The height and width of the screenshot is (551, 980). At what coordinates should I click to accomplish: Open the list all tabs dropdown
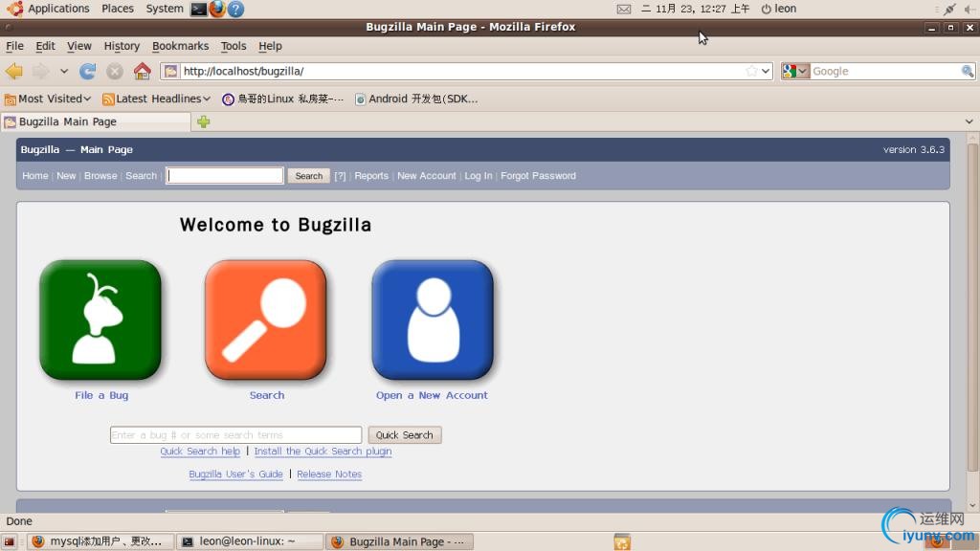pos(969,121)
